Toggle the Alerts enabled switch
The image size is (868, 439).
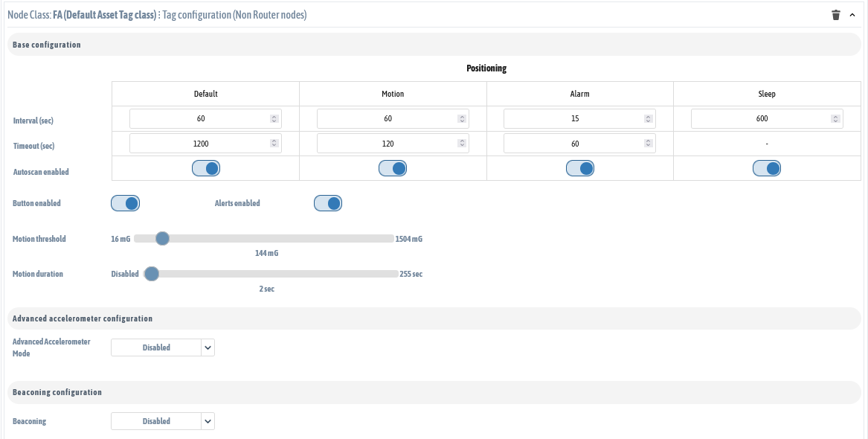[x=328, y=202]
